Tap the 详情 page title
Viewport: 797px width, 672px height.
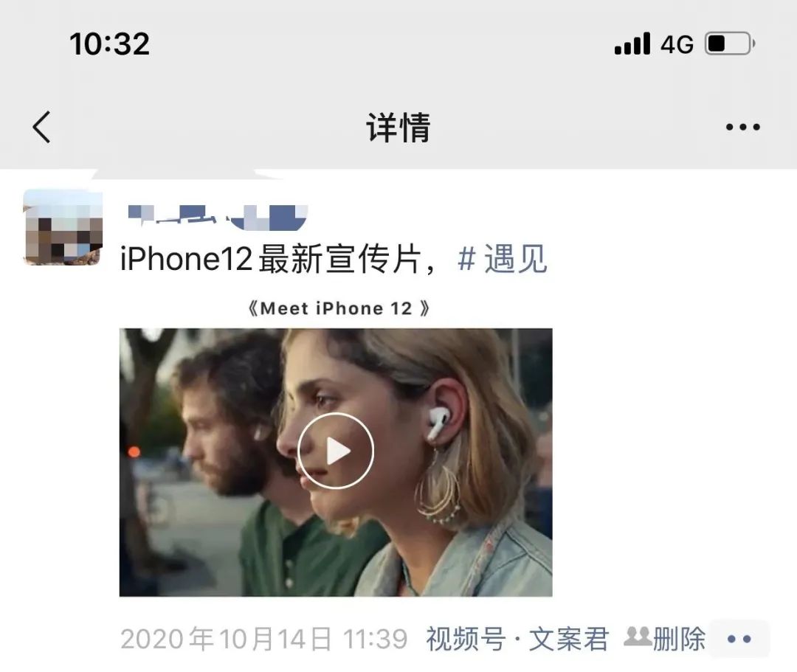coord(398,127)
